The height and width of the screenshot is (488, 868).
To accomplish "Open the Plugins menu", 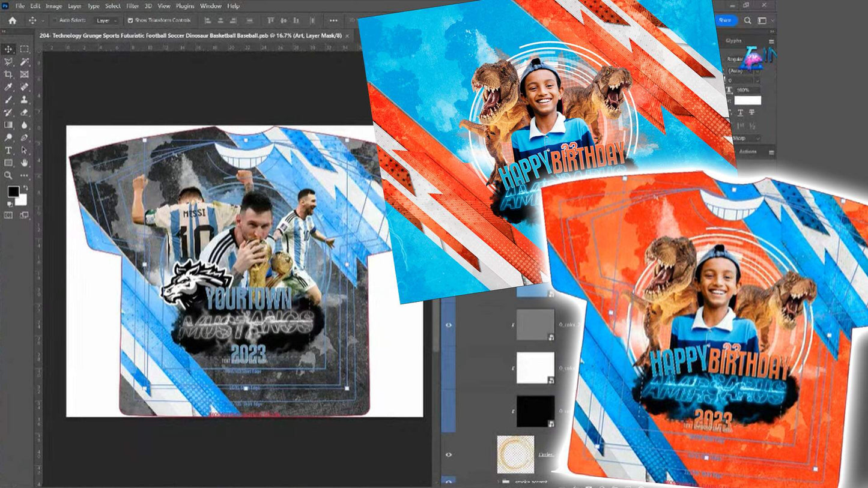I will click(185, 6).
